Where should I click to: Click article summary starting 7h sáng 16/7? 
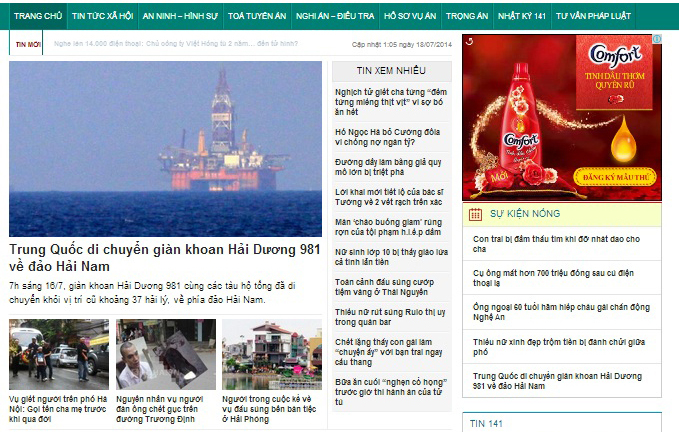click(152, 293)
